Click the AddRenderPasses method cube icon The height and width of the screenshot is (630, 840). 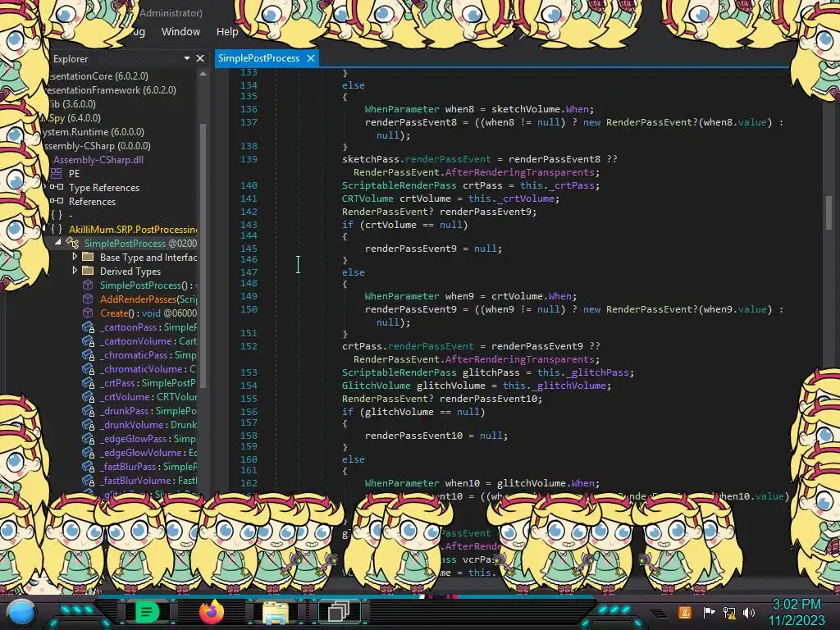tap(88, 299)
